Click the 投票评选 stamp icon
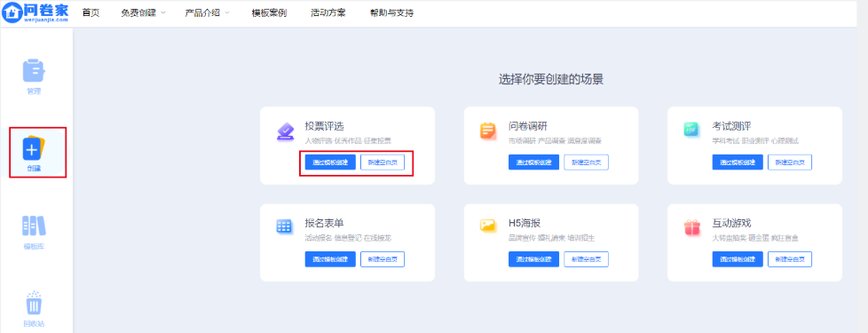Image resolution: width=868 pixels, height=333 pixels. (286, 132)
